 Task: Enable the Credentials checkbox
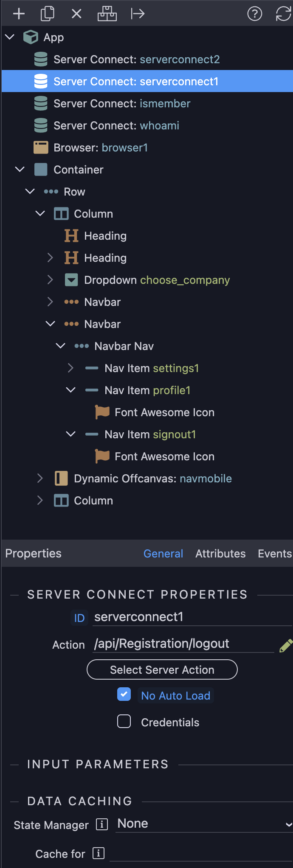click(x=124, y=721)
